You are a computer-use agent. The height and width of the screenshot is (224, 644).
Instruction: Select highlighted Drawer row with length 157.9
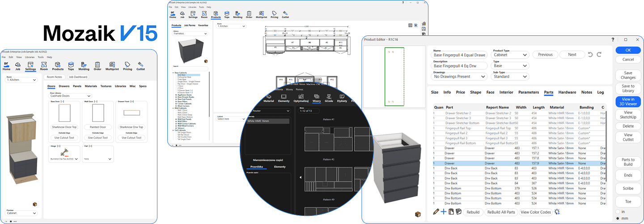(519, 163)
